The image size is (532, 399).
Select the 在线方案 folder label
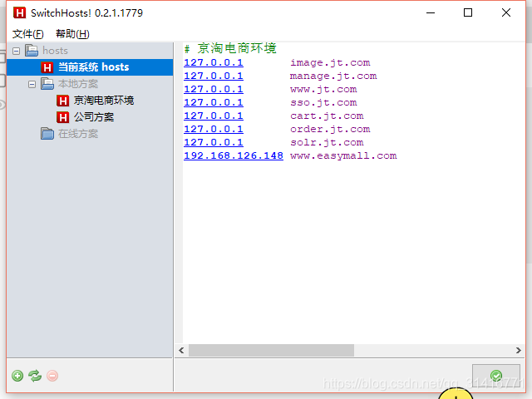coord(78,134)
